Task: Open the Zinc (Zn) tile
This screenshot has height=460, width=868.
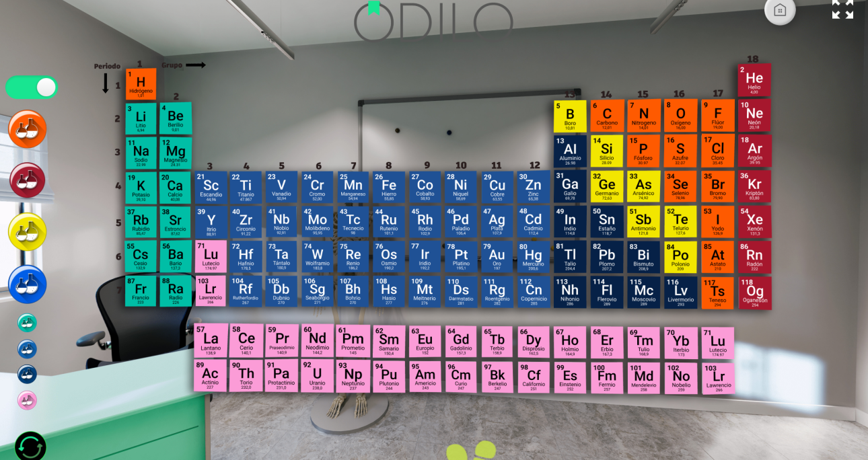Action: coord(534,187)
